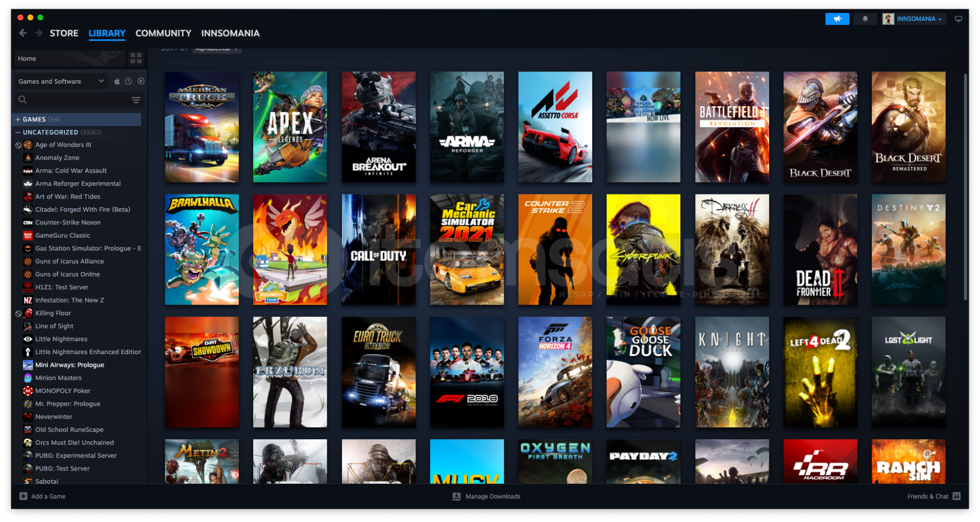980x522 pixels.
Task: Open Car Mechanic Simulator 2021 cover
Action: coord(467,250)
